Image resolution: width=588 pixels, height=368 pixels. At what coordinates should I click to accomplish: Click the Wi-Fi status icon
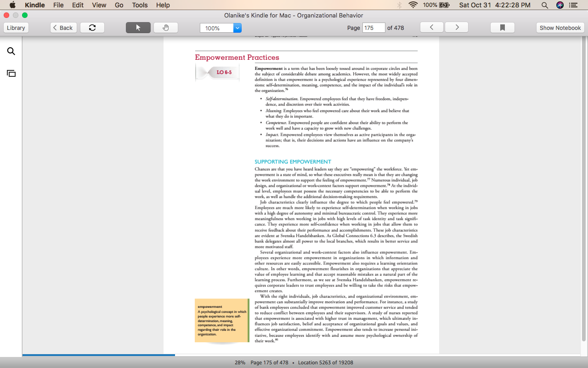413,5
